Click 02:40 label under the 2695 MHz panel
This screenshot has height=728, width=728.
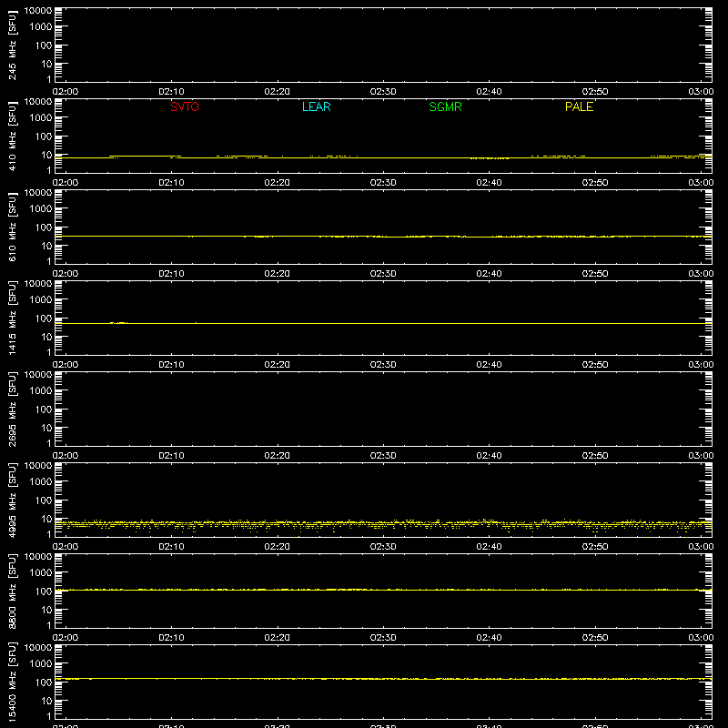pos(489,456)
